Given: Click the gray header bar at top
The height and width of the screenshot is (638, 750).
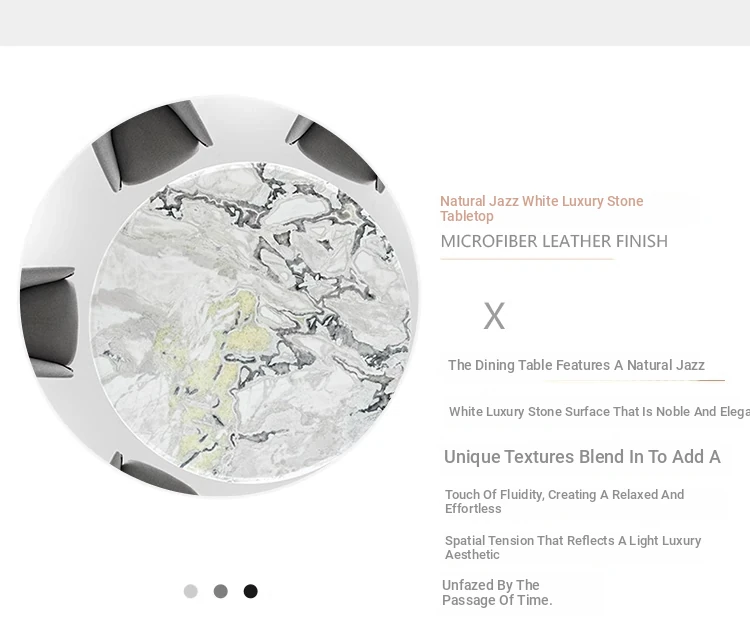Looking at the screenshot, I should (x=375, y=23).
